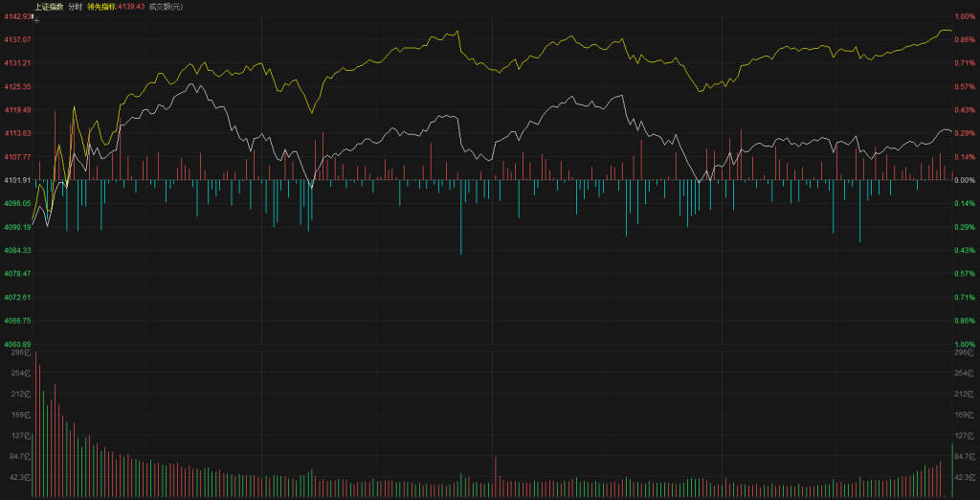This screenshot has height=500, width=980.
Task: Click the plus icon at chart top-left
Action: 35,18
